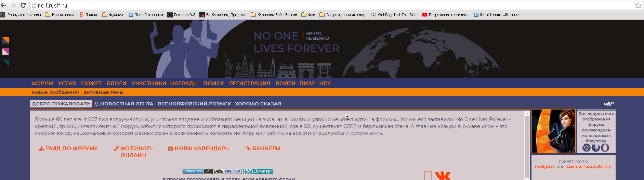Open the НОЛФ КАЛЕНДАРЬ link

tap(198, 149)
